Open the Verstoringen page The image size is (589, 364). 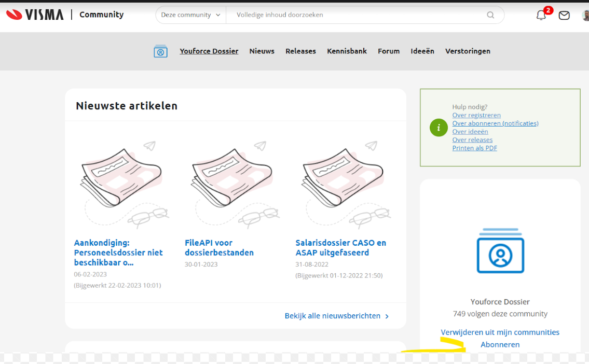[x=468, y=51]
